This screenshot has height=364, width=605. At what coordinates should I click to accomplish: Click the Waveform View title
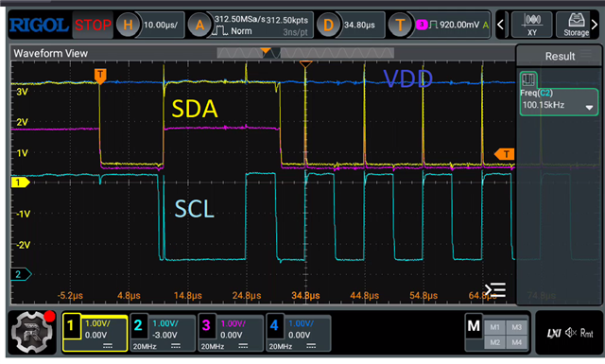coord(50,53)
